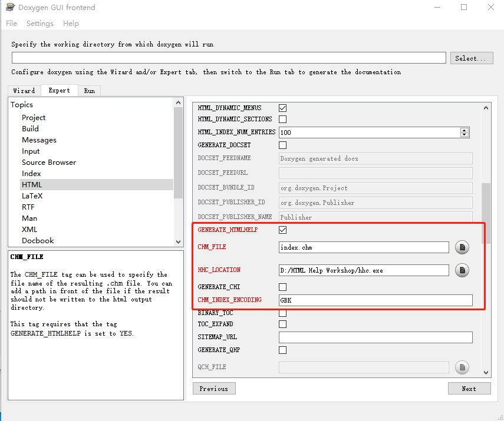This screenshot has width=504, height=421.
Task: Open the Help menu
Action: tap(71, 24)
